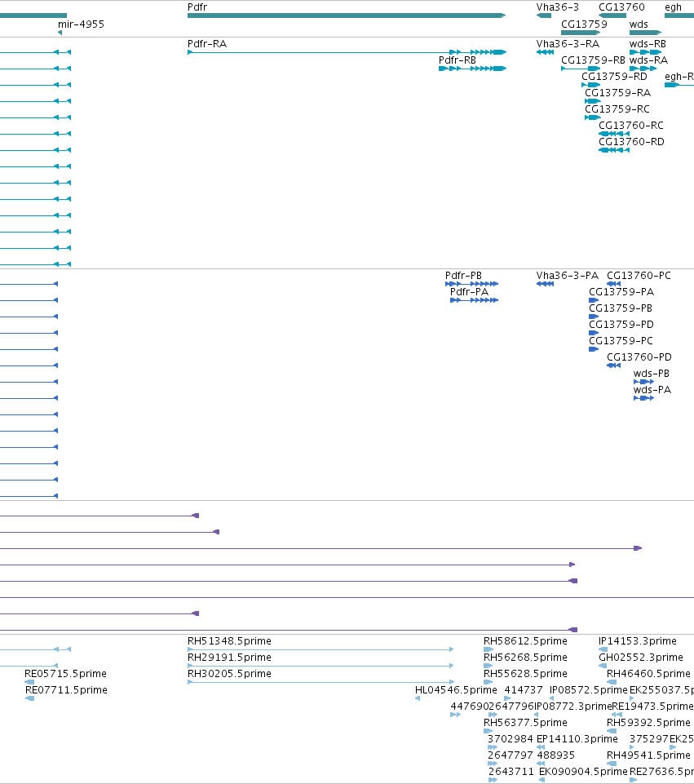Open the RH51348.5prime cDNA label
This screenshot has height=784, width=694.
229,641
